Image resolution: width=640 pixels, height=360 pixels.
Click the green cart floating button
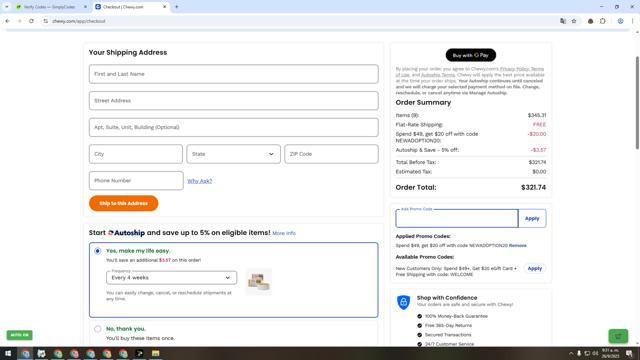[618, 336]
